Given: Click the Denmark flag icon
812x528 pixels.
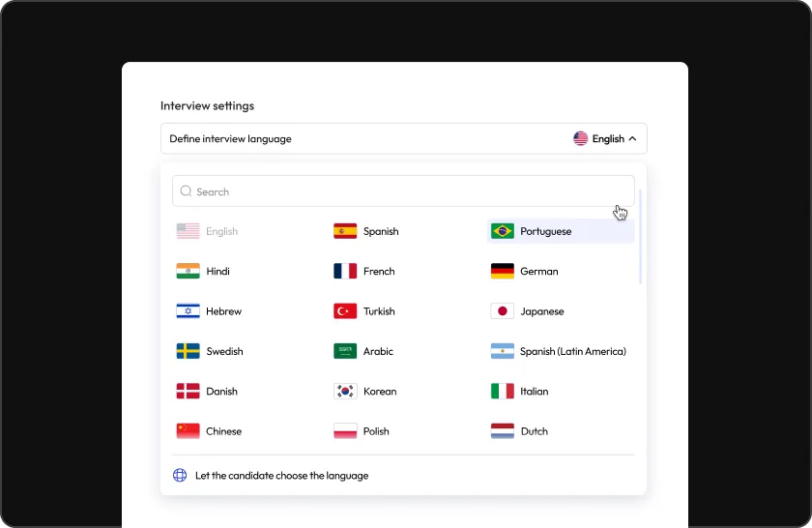Looking at the screenshot, I should (188, 392).
